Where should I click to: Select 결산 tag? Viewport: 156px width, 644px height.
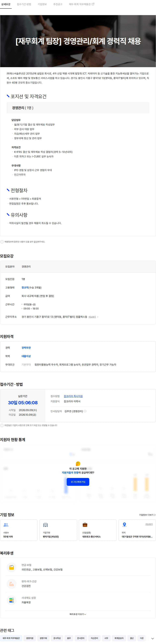click(x=132, y=638)
